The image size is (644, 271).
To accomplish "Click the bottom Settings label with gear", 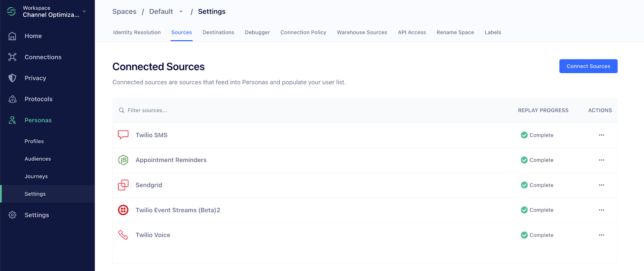I will pos(37,215).
